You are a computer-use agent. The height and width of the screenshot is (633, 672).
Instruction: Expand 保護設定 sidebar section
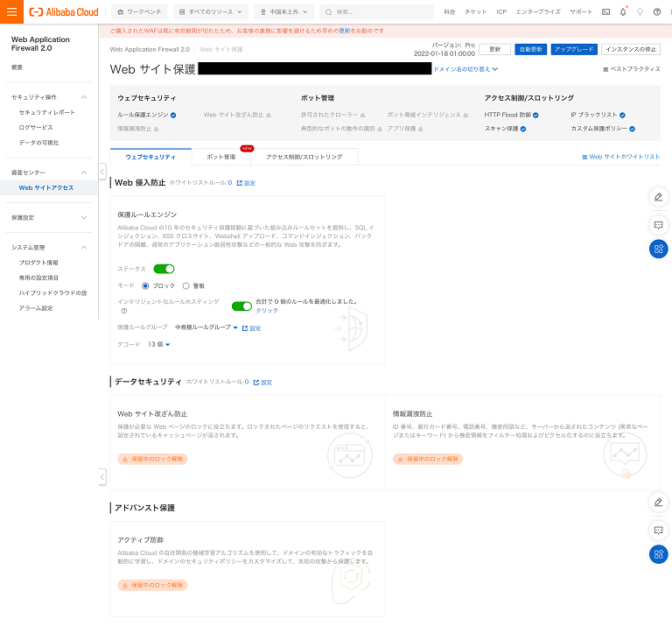click(x=84, y=218)
